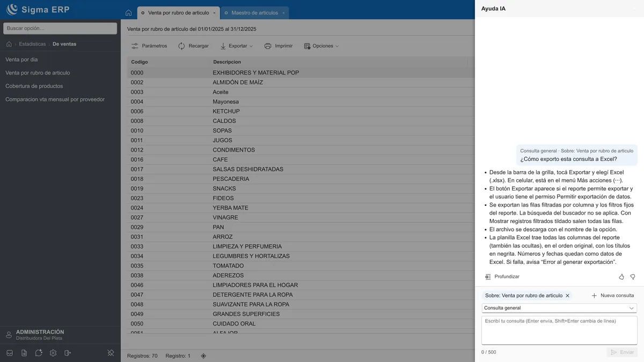Open the document icon in sidebar footer

point(24,353)
